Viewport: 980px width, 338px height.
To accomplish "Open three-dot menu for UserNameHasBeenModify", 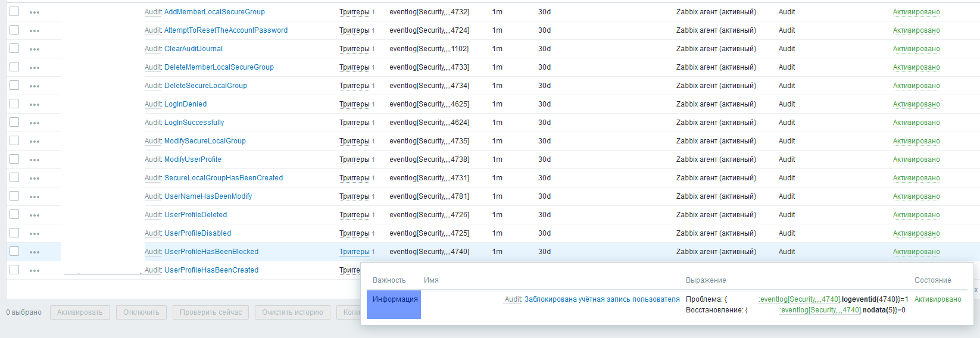I will point(35,197).
